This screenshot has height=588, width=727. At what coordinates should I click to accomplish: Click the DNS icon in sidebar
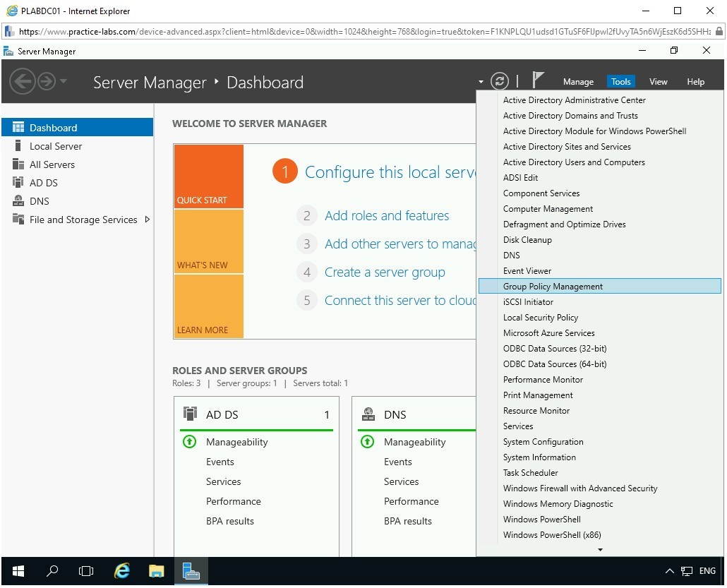coord(18,200)
